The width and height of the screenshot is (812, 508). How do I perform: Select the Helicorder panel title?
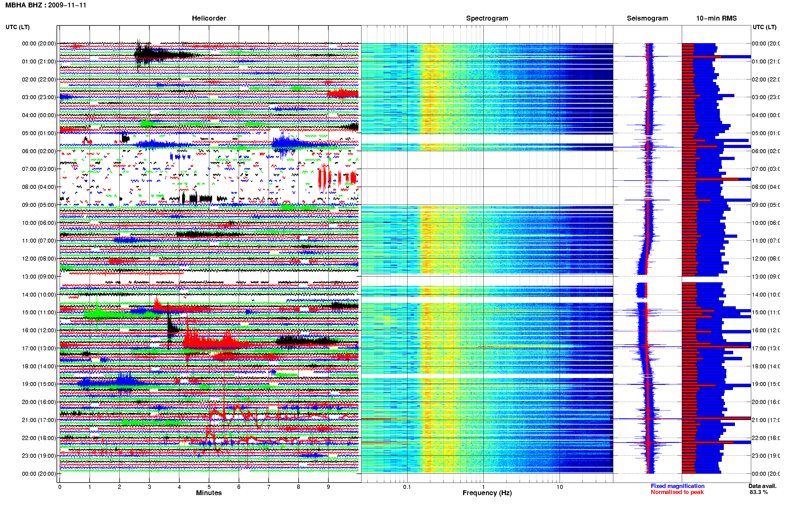(x=209, y=18)
